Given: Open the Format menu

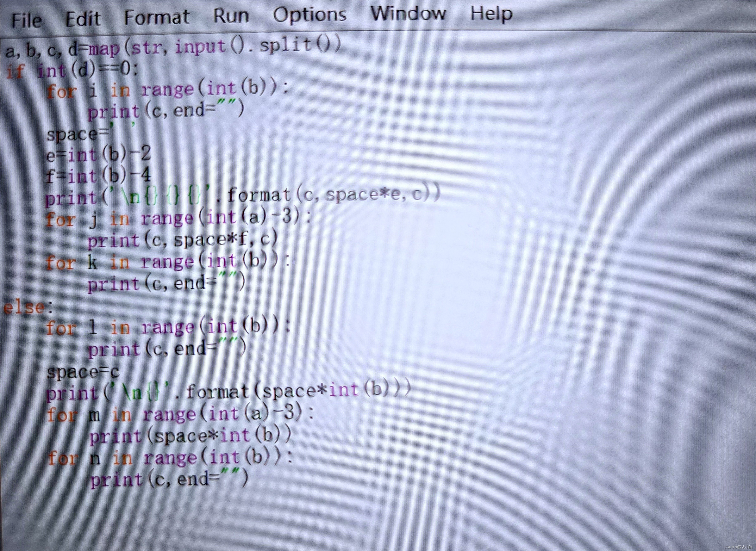Looking at the screenshot, I should click(x=157, y=17).
